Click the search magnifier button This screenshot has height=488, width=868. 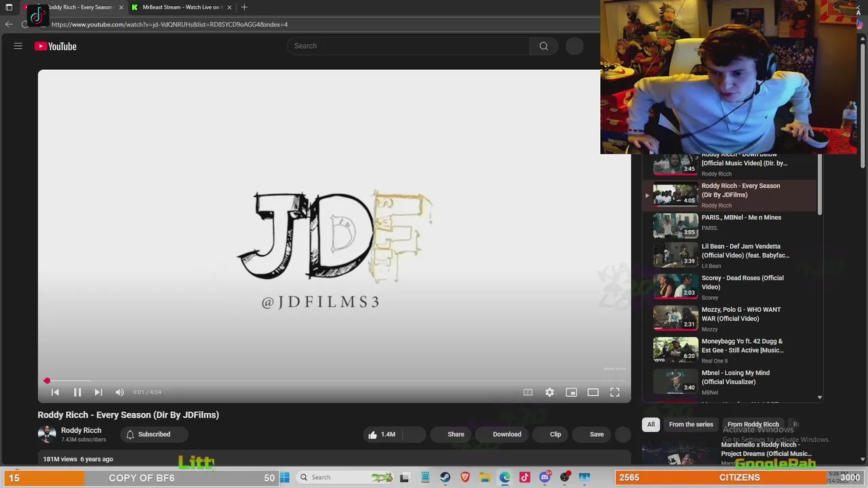(x=543, y=46)
